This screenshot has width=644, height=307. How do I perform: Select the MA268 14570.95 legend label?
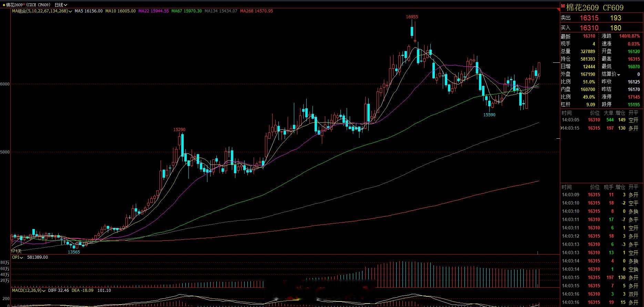point(256,11)
